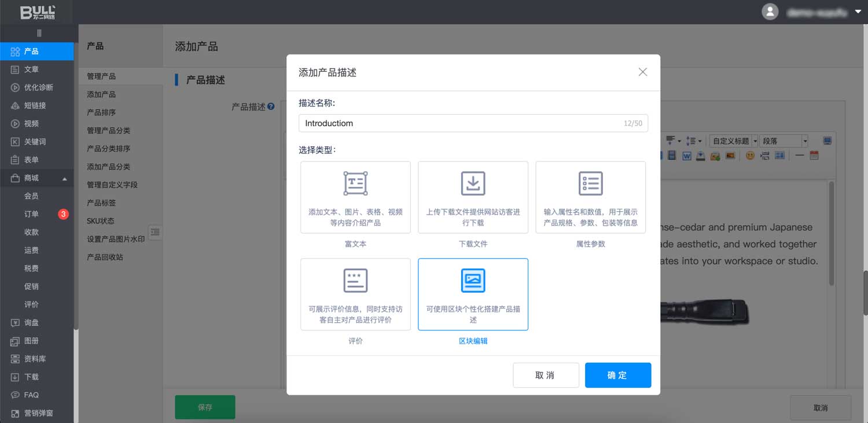868x423 pixels.
Task: Click the help question mark beside 产品描述
Action: [x=271, y=107]
